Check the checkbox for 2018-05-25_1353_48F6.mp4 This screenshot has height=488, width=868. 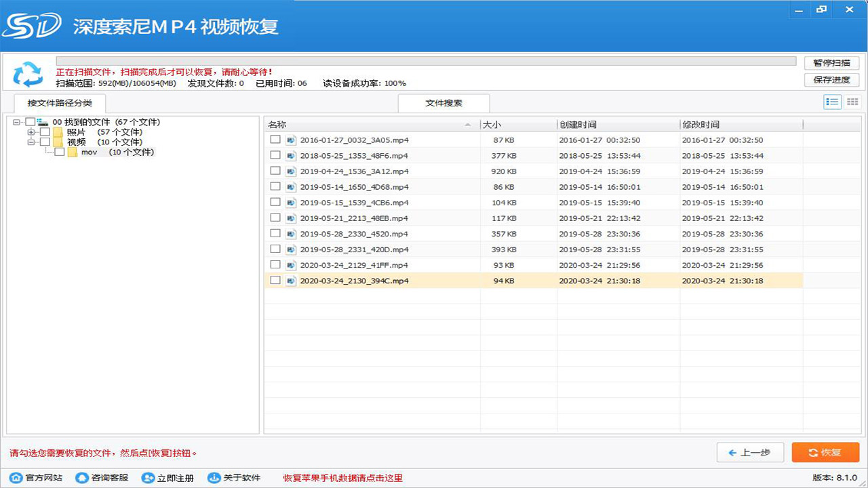point(275,155)
